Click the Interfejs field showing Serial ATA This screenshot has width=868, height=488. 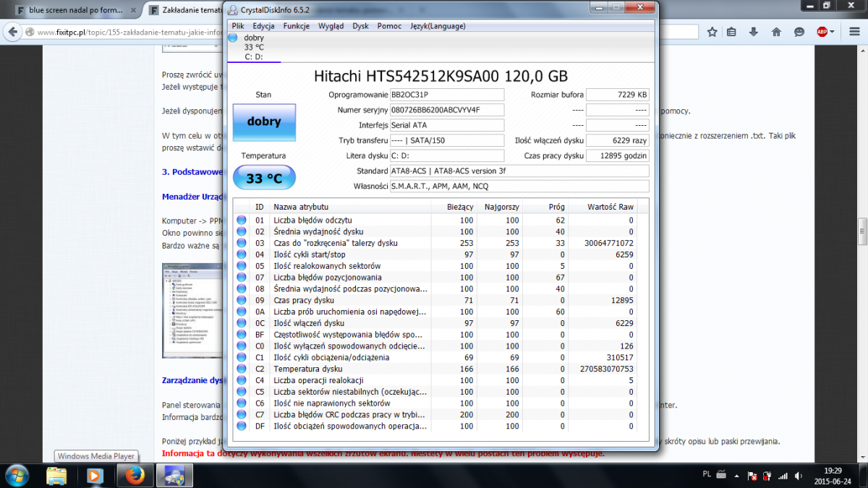point(446,125)
